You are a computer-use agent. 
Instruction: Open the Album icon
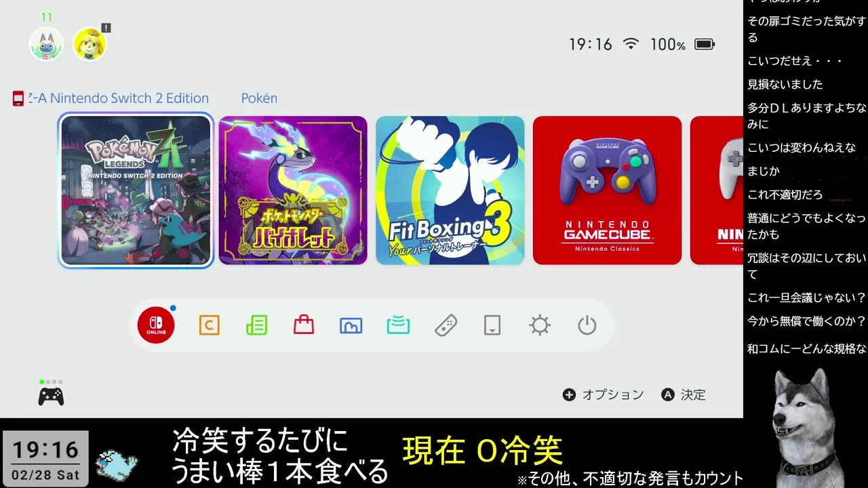point(351,326)
